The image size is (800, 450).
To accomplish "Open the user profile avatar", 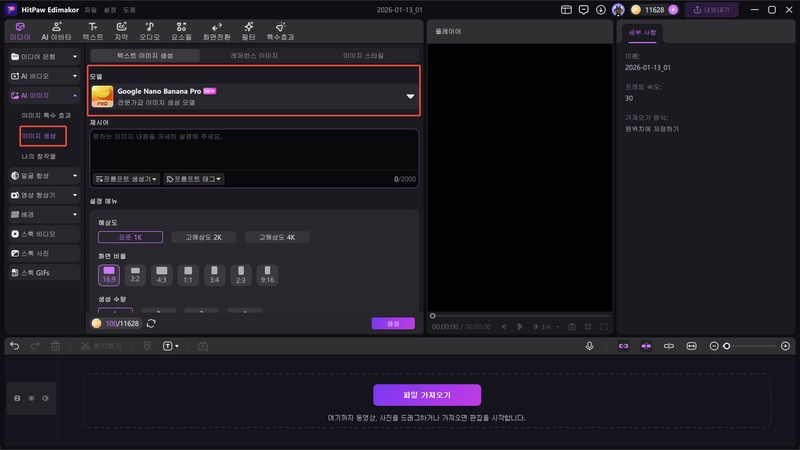I will click(618, 10).
